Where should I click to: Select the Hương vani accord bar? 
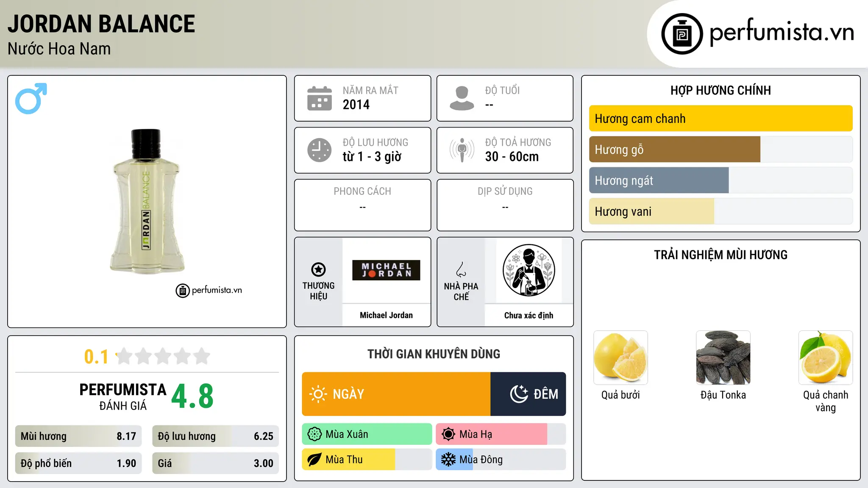[x=721, y=211]
